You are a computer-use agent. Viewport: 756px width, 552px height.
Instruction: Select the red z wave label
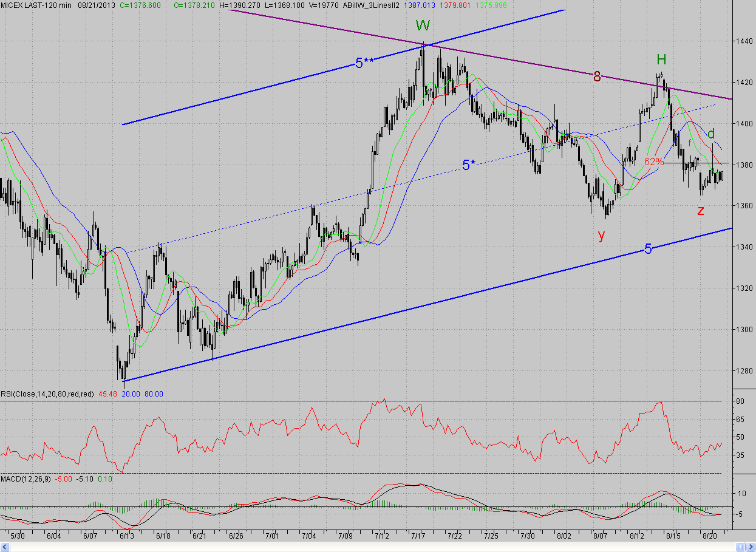pyautogui.click(x=701, y=210)
